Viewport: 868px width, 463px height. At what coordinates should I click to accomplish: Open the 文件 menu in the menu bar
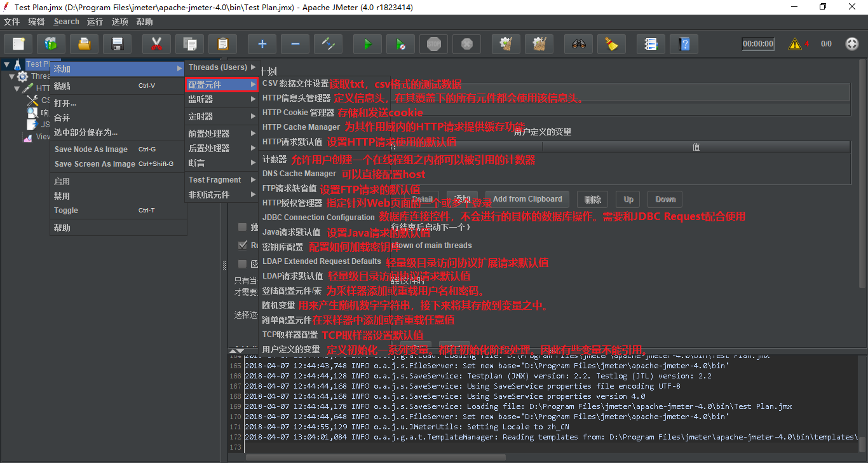tap(12, 22)
